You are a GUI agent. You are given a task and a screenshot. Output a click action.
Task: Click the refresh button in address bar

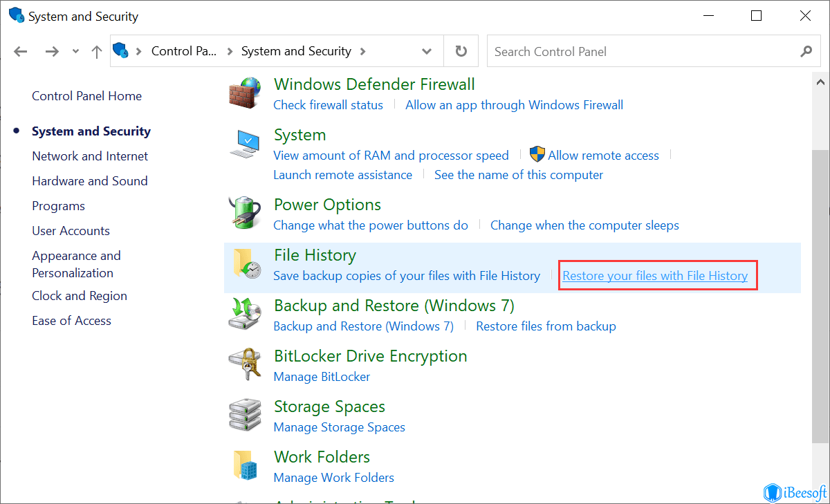click(x=461, y=51)
